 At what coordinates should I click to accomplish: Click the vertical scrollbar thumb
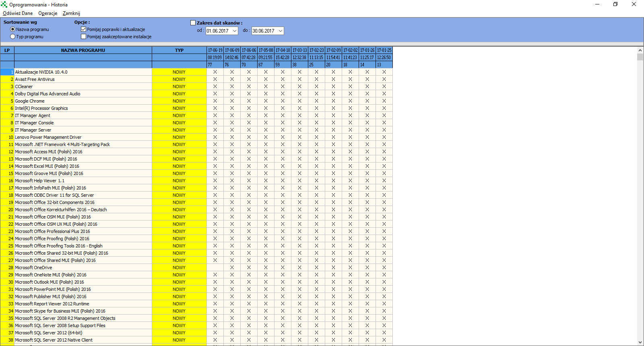coord(640,57)
